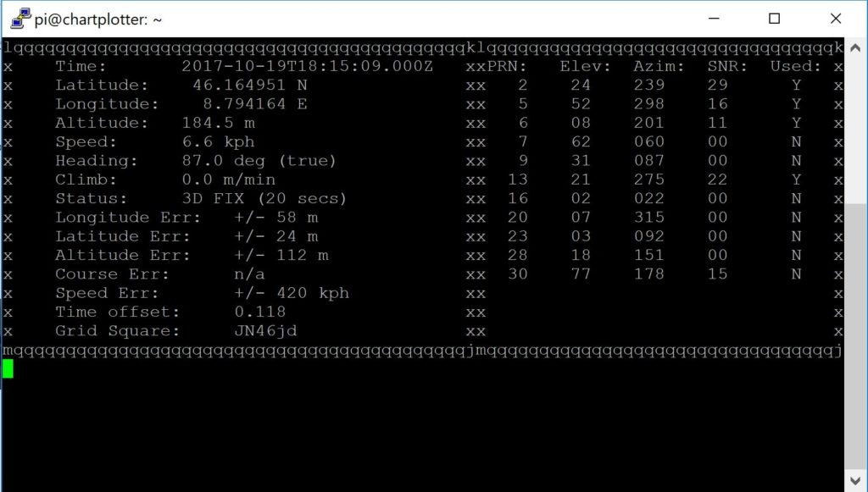Click the window title pi@chartplotter: ~
Image resolution: width=868 pixels, height=492 pixels.
98,19
